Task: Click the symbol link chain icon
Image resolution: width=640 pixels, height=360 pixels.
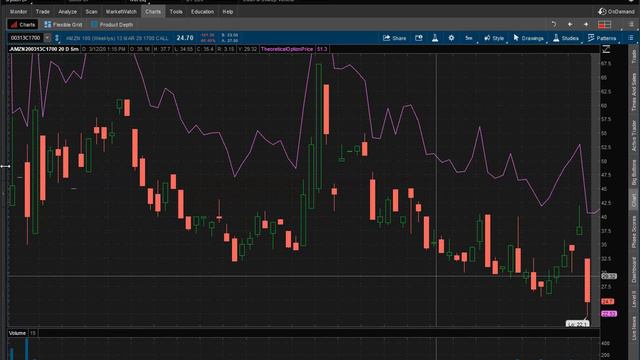Action: point(57,38)
